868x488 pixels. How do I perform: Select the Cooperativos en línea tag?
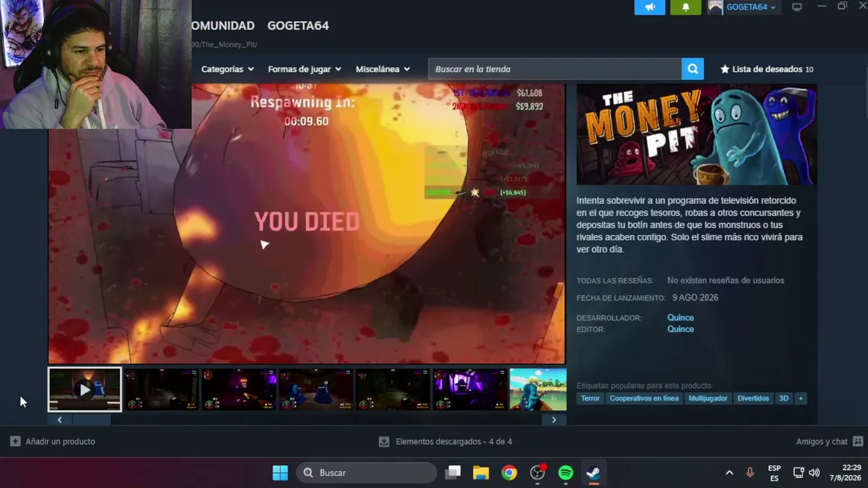[x=644, y=399]
